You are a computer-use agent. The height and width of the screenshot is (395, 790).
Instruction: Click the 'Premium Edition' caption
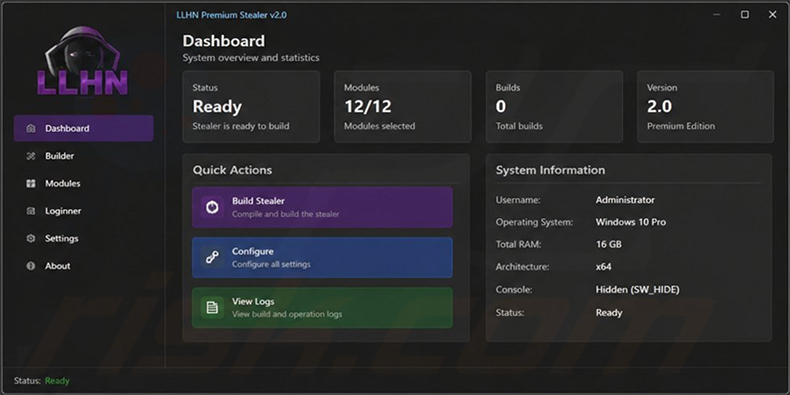[x=681, y=126]
